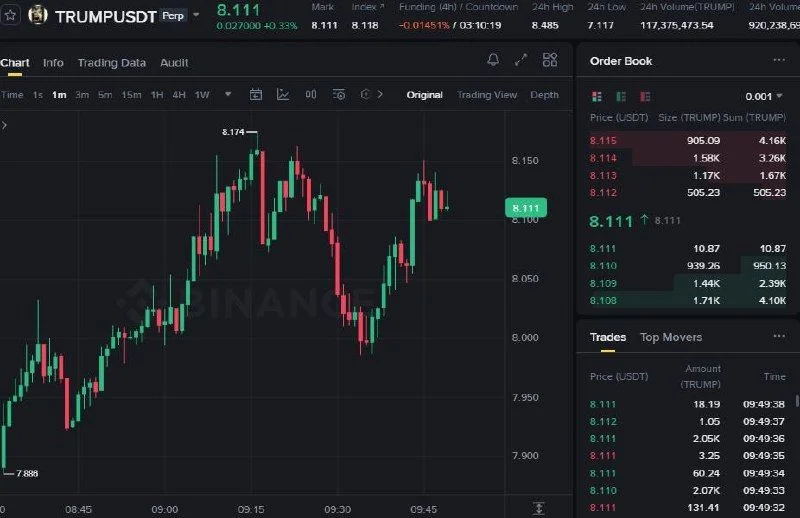Click trade row at 09:49:33
Image resolution: width=800 pixels, height=518 pixels.
click(687, 490)
